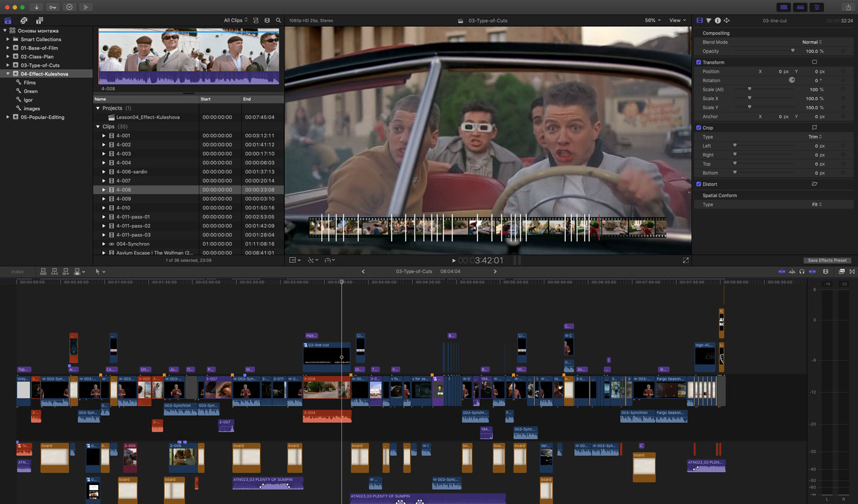Toggle the Distort checkbox
The width and height of the screenshot is (858, 504).
[699, 184]
